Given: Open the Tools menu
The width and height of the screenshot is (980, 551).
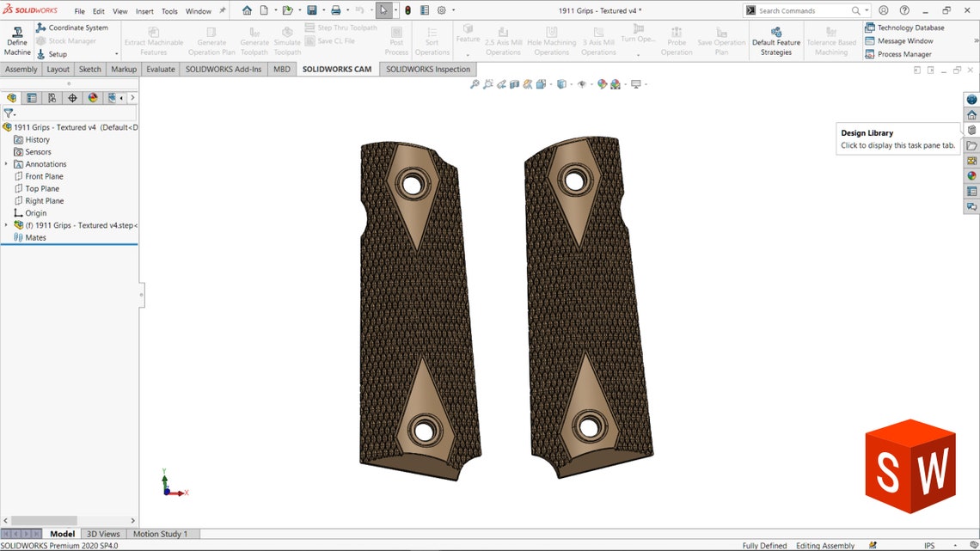Looking at the screenshot, I should (169, 11).
